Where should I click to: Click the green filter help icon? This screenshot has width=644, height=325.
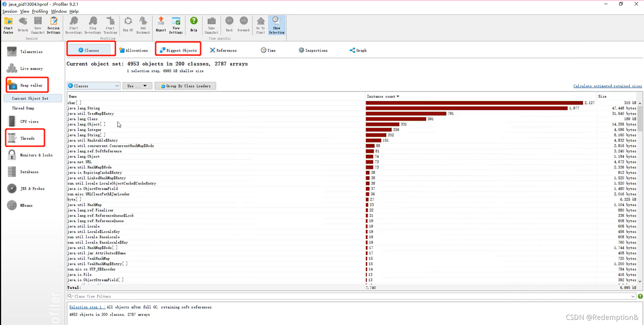click(x=640, y=296)
